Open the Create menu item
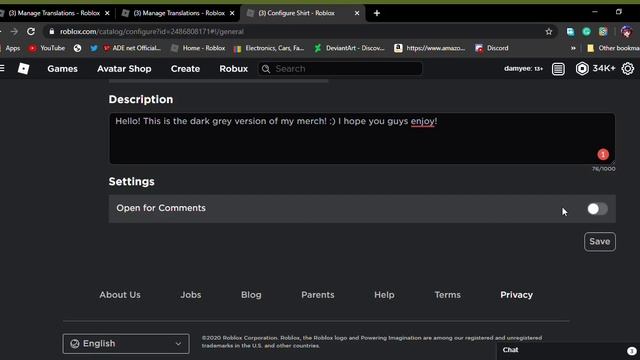Viewport: 640px width, 360px height. click(185, 69)
